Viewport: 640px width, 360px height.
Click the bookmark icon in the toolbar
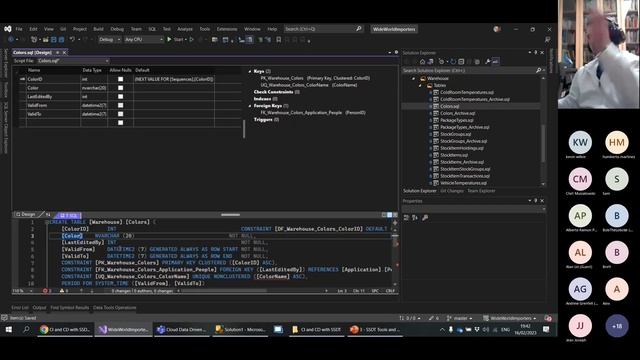click(x=278, y=40)
